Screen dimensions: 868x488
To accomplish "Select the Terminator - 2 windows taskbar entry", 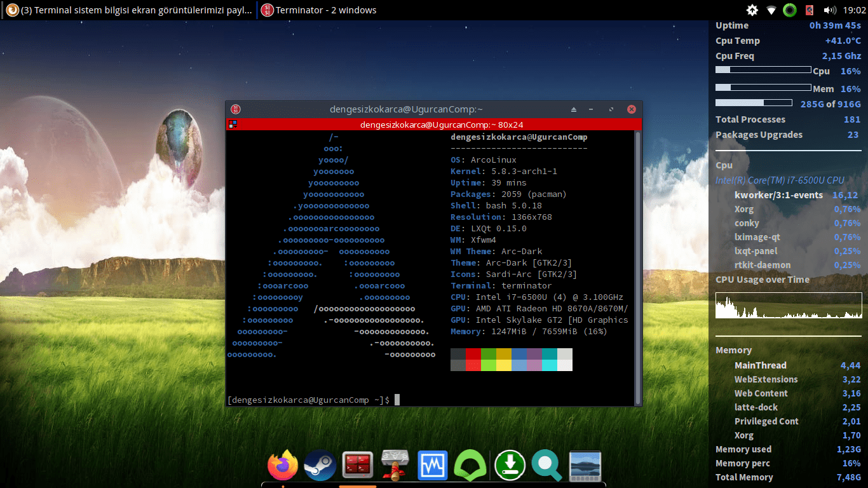I will tap(319, 10).
